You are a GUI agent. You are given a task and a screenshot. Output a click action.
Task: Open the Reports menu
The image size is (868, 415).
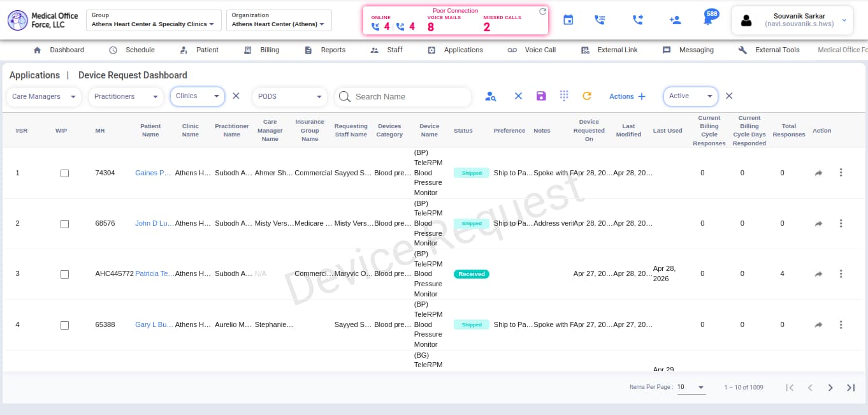point(325,50)
